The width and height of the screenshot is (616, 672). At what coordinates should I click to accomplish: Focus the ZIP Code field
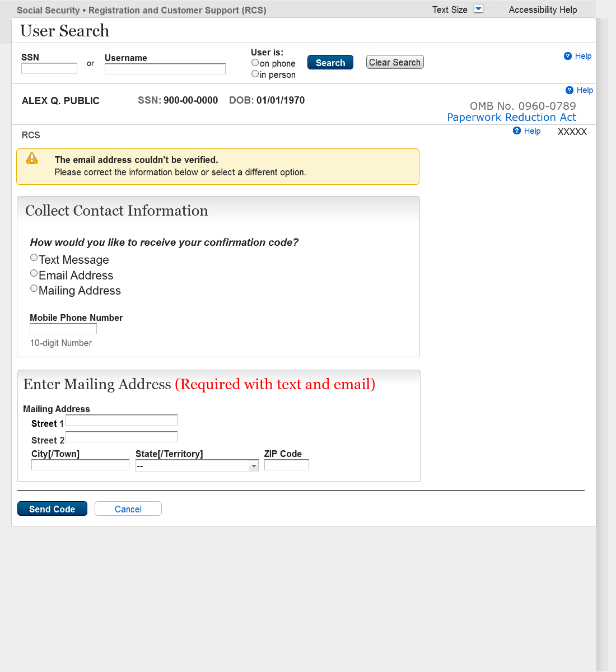pos(287,465)
